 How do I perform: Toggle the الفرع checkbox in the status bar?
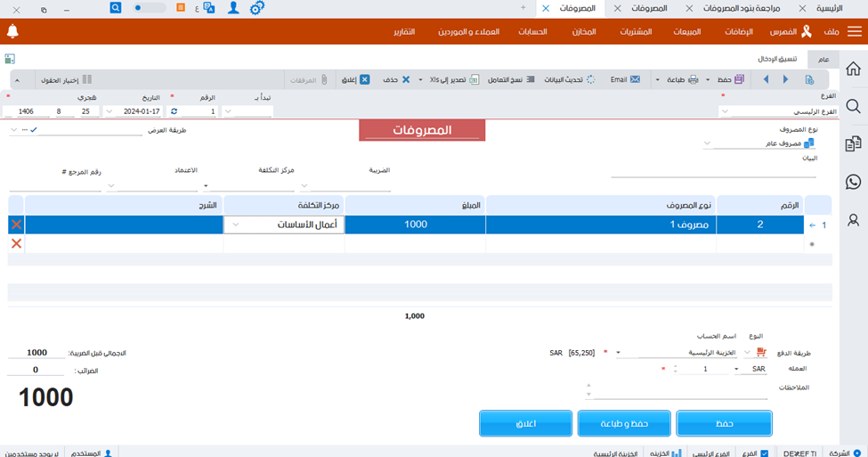764,453
